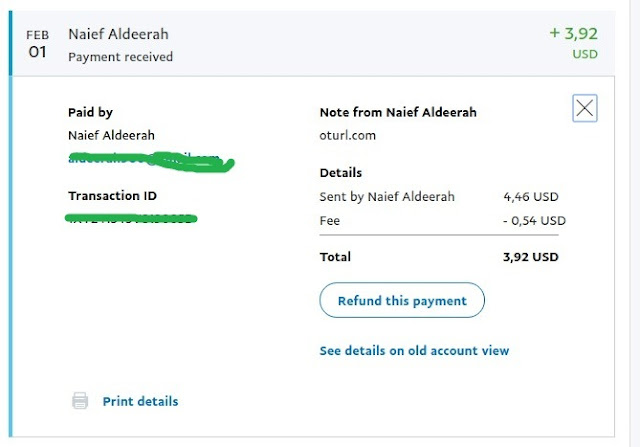Click the Sent by Naief Aldeerah line

[386, 197]
